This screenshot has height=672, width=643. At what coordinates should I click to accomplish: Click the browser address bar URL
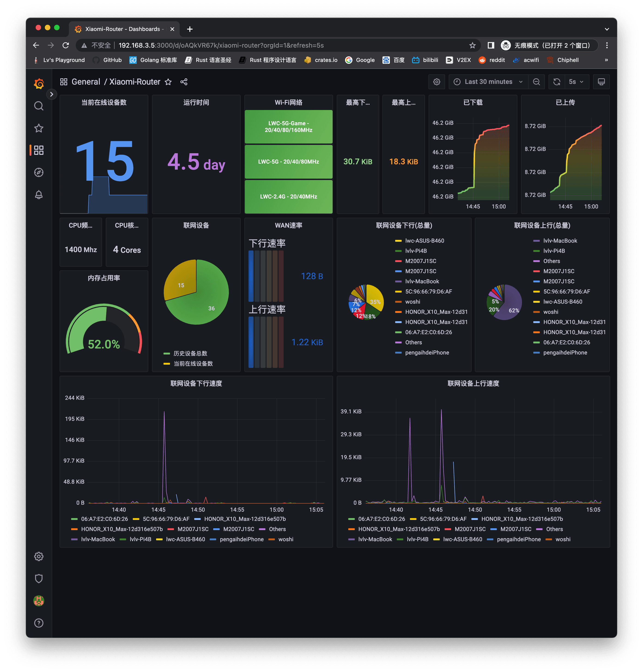click(221, 45)
